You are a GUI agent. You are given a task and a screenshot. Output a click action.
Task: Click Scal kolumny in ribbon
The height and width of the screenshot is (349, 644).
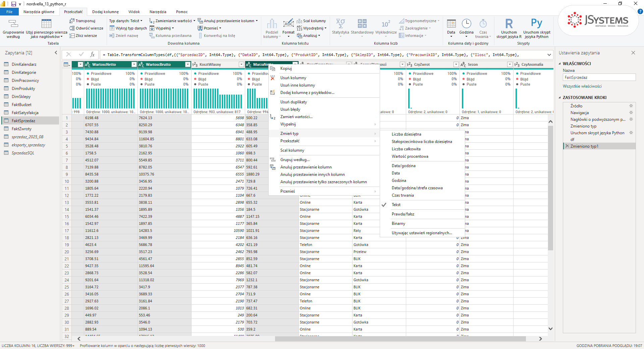pyautogui.click(x=311, y=21)
